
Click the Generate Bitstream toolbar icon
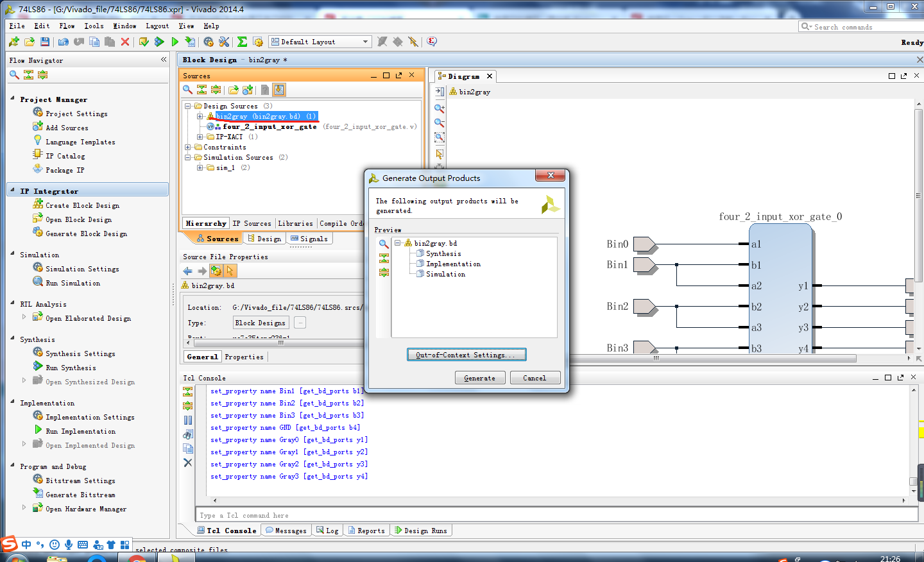coord(191,42)
